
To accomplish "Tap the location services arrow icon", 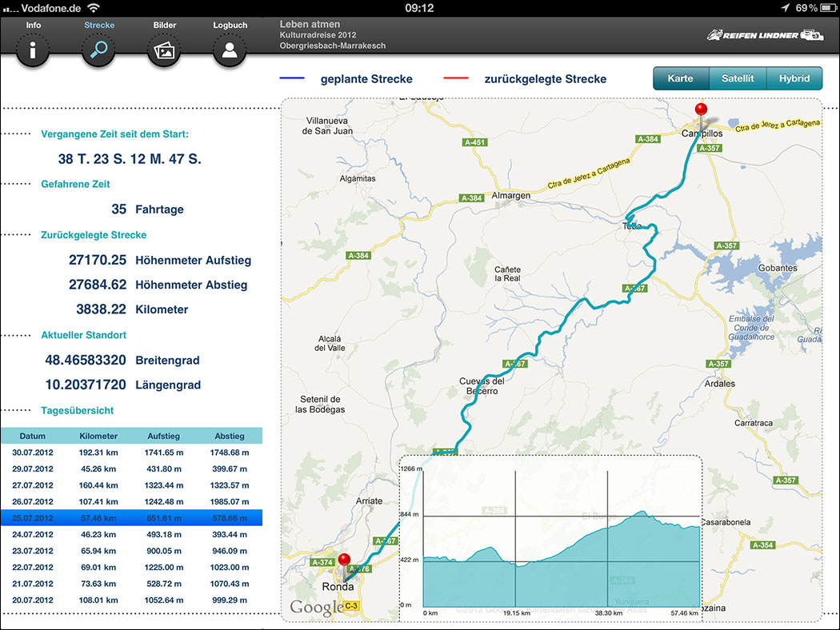I will tap(785, 8).
